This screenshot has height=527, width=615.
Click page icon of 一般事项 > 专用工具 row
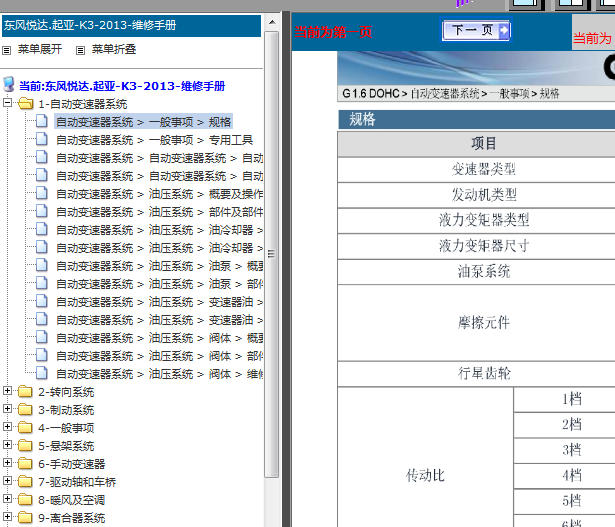point(42,139)
